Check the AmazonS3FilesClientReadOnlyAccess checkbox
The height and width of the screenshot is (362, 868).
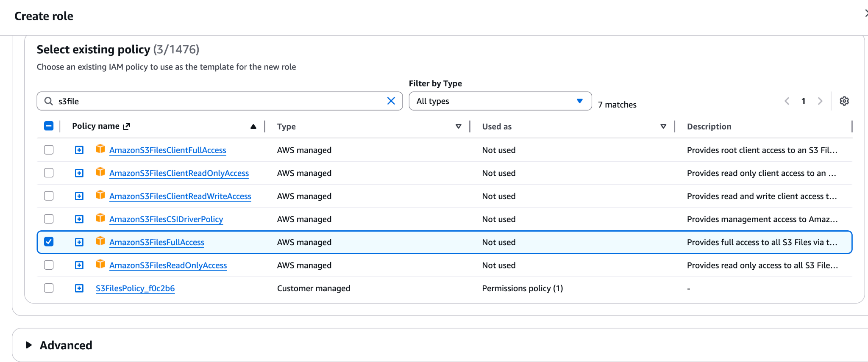point(49,173)
